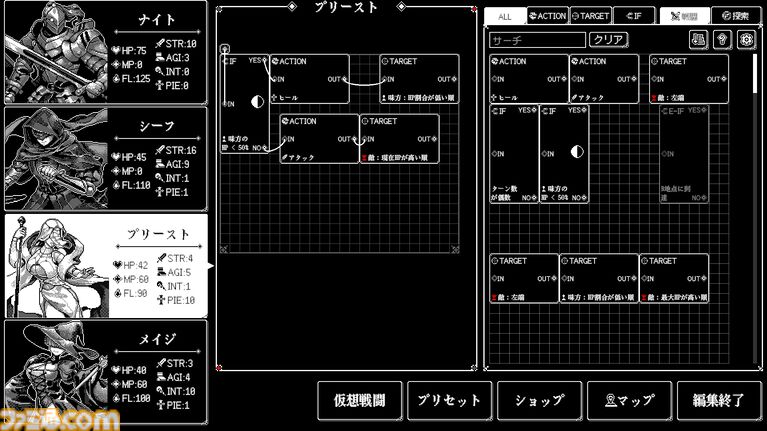Select the メイジ character card

click(106, 372)
